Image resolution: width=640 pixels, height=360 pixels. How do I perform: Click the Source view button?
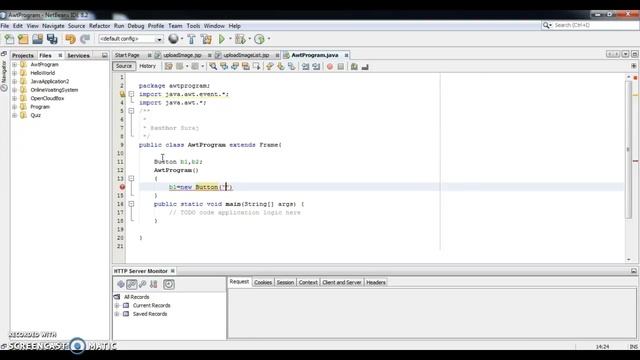pyautogui.click(x=124, y=66)
